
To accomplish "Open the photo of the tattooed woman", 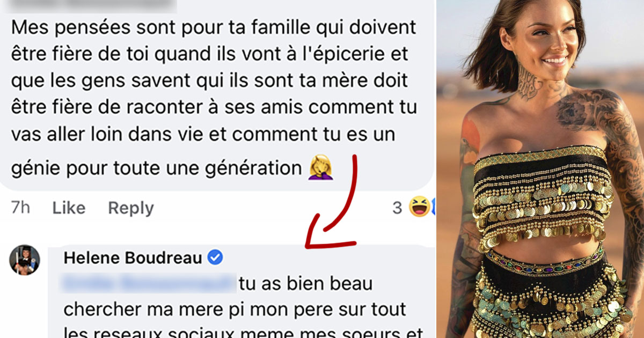I will point(540,169).
